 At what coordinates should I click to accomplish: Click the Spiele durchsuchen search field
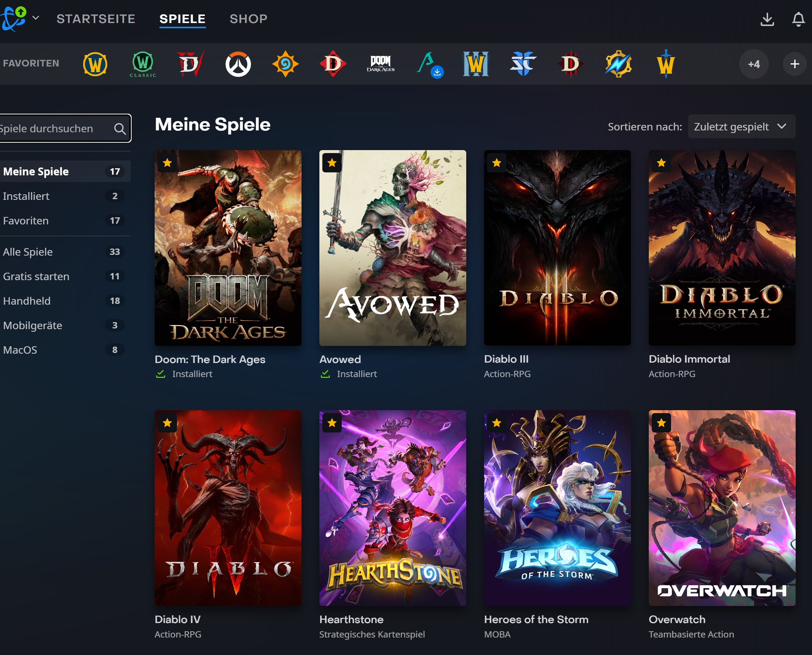(x=64, y=128)
